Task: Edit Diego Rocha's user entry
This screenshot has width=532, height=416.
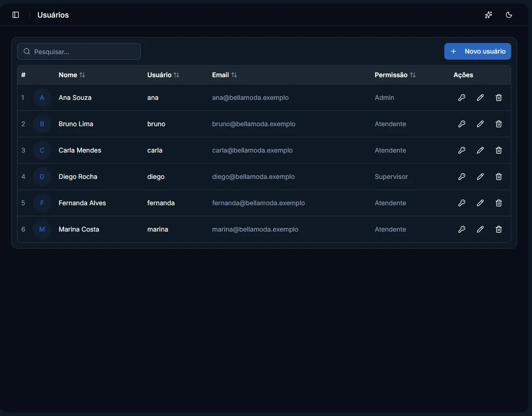Action: pos(480,177)
